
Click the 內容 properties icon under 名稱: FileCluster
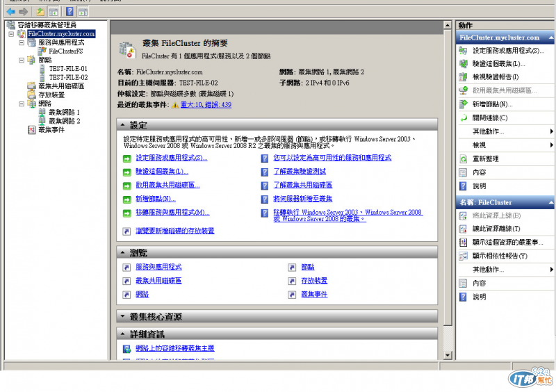[x=463, y=284]
